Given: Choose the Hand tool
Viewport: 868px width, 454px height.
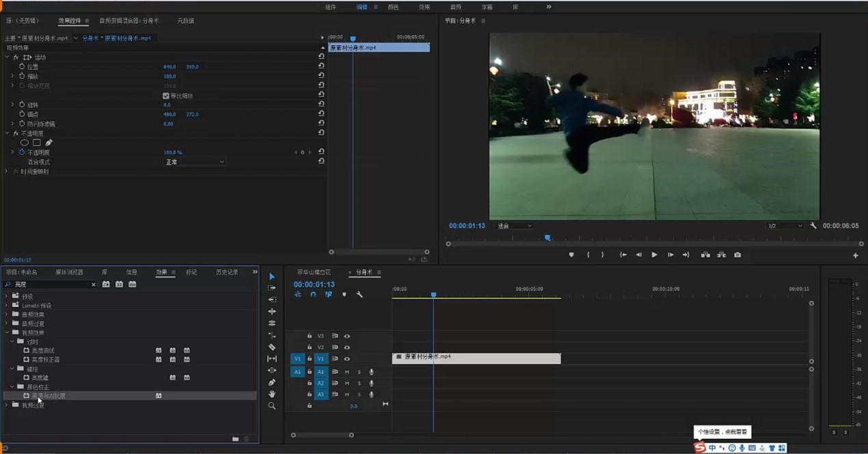Looking at the screenshot, I should [272, 394].
